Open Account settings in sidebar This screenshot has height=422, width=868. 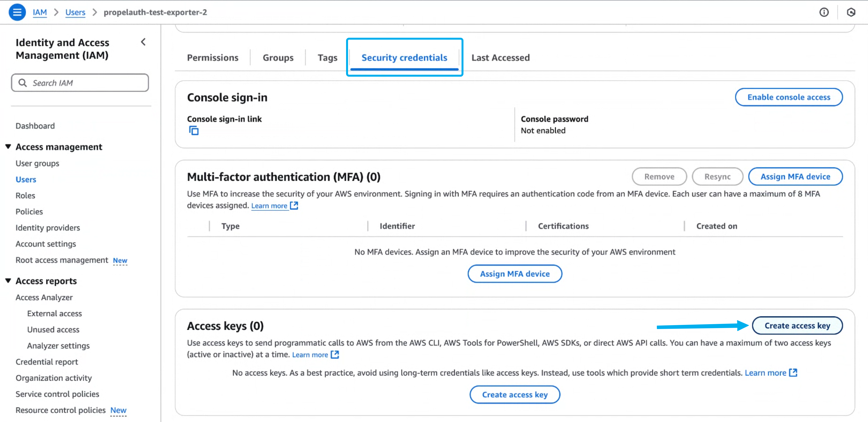[x=46, y=244]
